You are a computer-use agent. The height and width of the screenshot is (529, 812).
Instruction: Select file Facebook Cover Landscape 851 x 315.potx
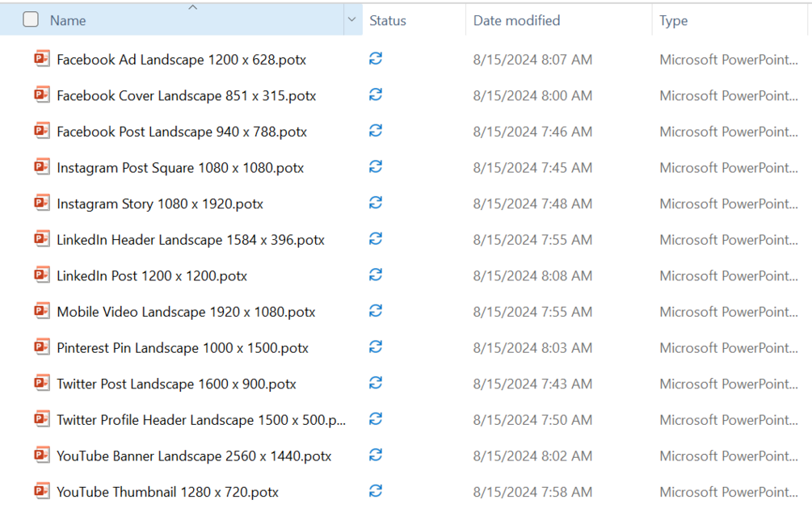click(187, 96)
